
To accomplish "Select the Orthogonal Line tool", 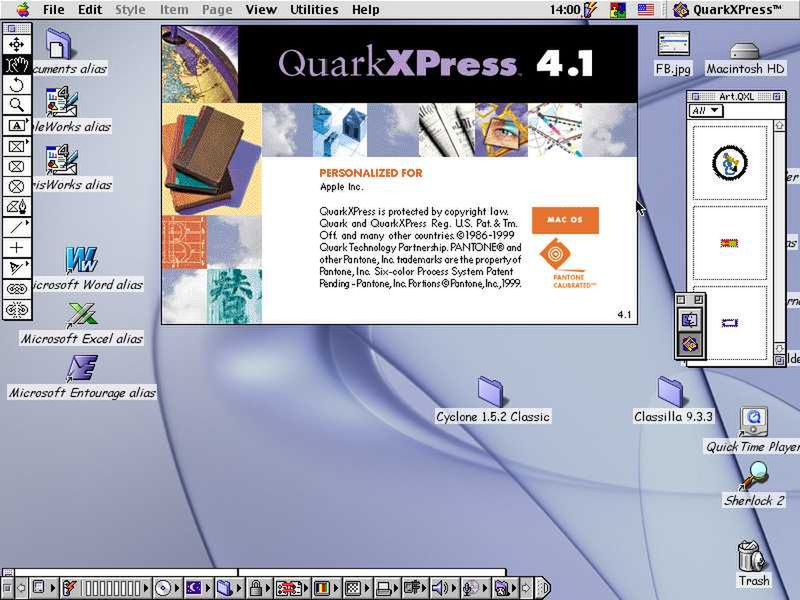I will pyautogui.click(x=16, y=248).
